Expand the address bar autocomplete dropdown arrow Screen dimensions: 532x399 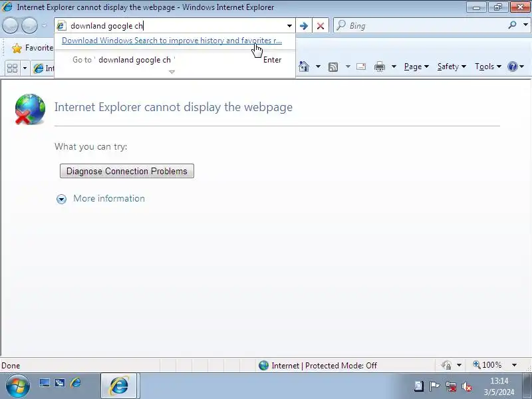289,26
